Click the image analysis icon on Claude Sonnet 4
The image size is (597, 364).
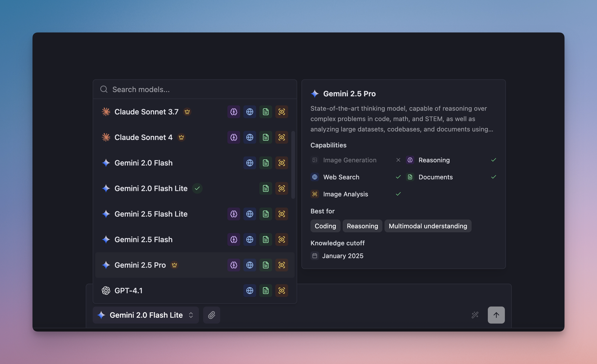[x=282, y=137]
